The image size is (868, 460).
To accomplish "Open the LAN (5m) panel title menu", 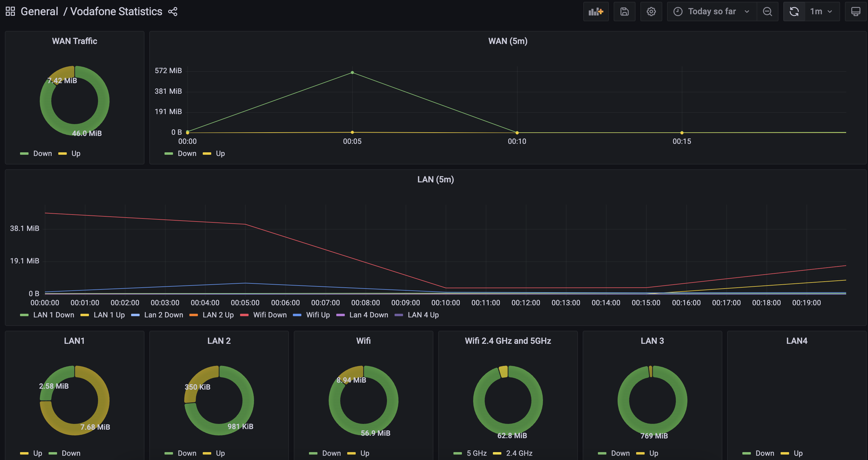I will pos(435,179).
